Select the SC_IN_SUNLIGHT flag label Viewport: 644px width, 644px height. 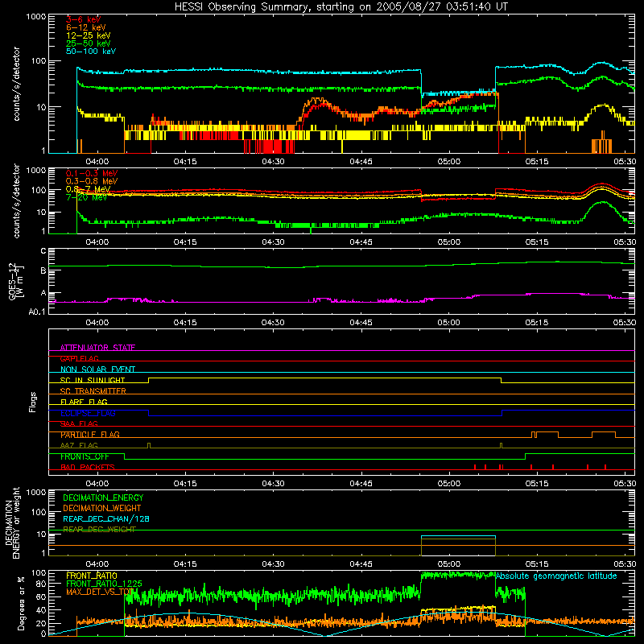coord(93,380)
